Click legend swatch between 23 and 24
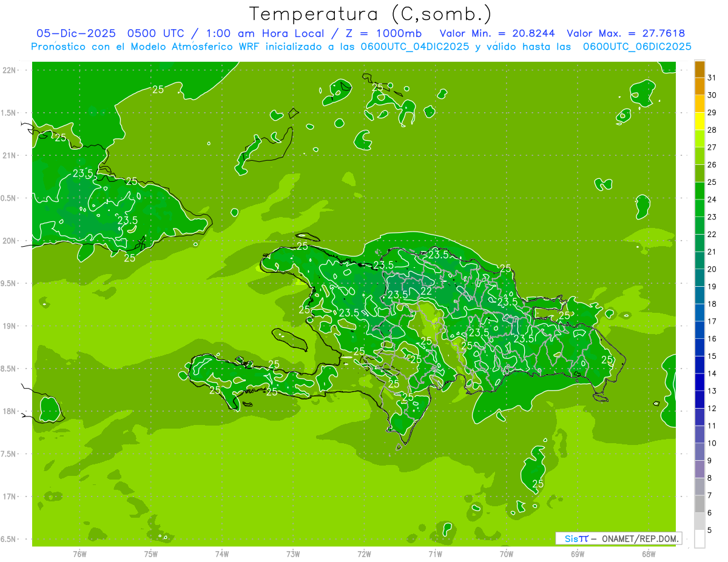Screen dimensions: 728x562 point(699,209)
